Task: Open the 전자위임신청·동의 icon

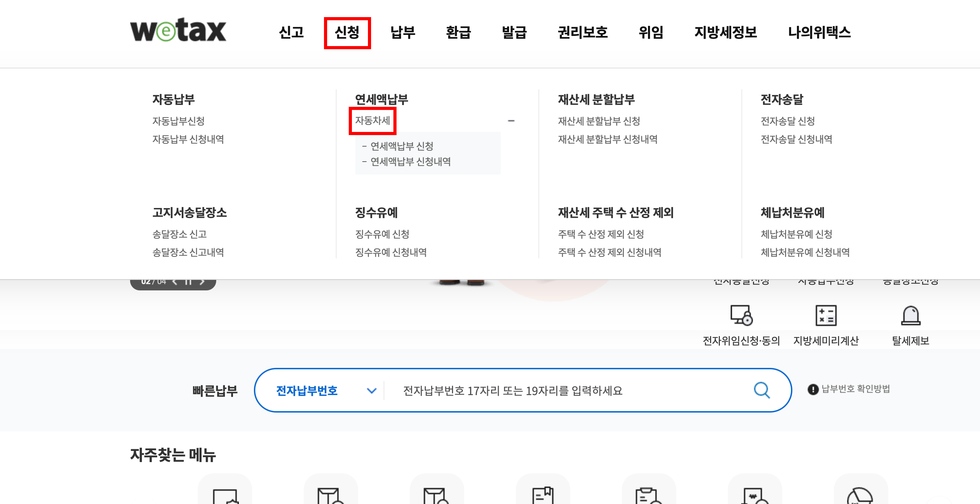Action: click(741, 315)
